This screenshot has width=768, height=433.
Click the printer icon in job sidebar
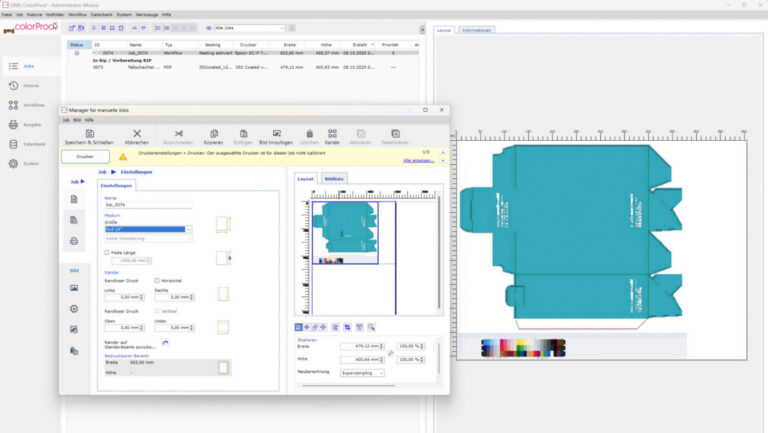(x=74, y=241)
